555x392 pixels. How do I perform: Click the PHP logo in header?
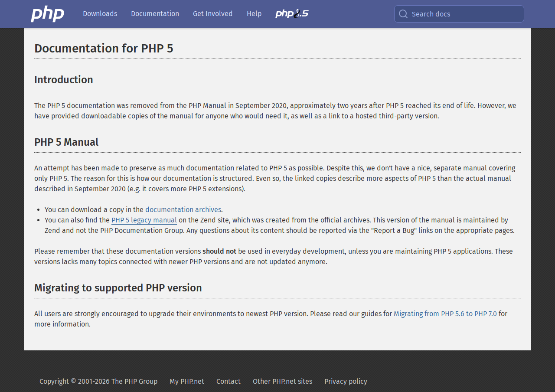[x=47, y=14]
